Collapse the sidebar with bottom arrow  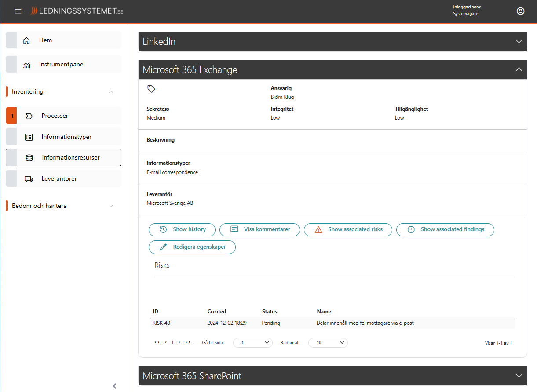[x=114, y=386]
